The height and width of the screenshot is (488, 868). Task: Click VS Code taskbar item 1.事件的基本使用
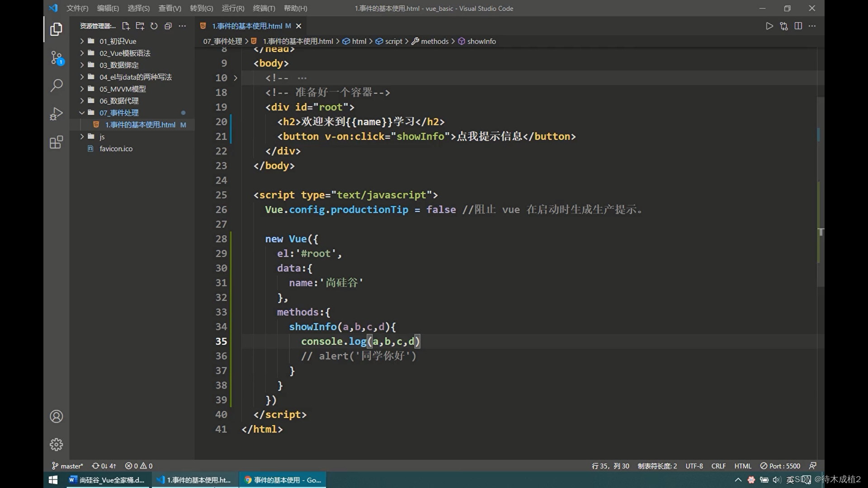click(194, 480)
